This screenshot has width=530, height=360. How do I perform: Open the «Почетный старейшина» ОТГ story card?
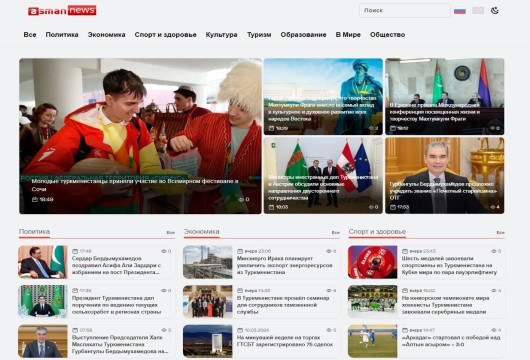[444, 175]
